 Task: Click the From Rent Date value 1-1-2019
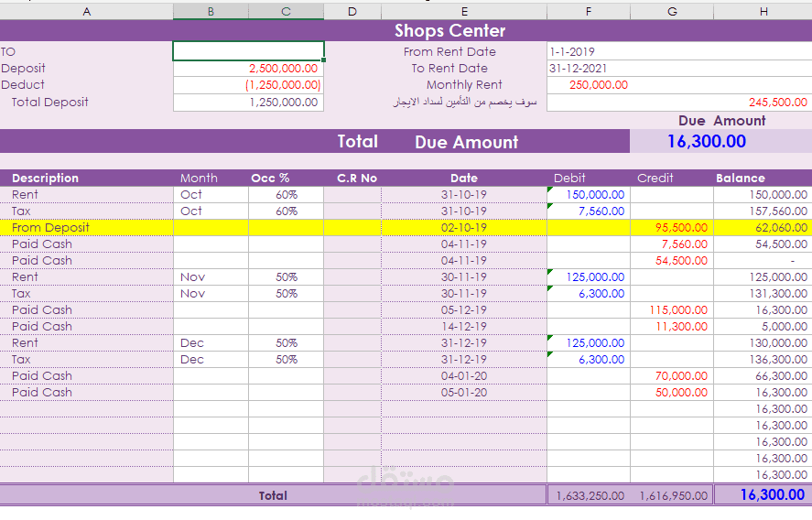(x=679, y=51)
